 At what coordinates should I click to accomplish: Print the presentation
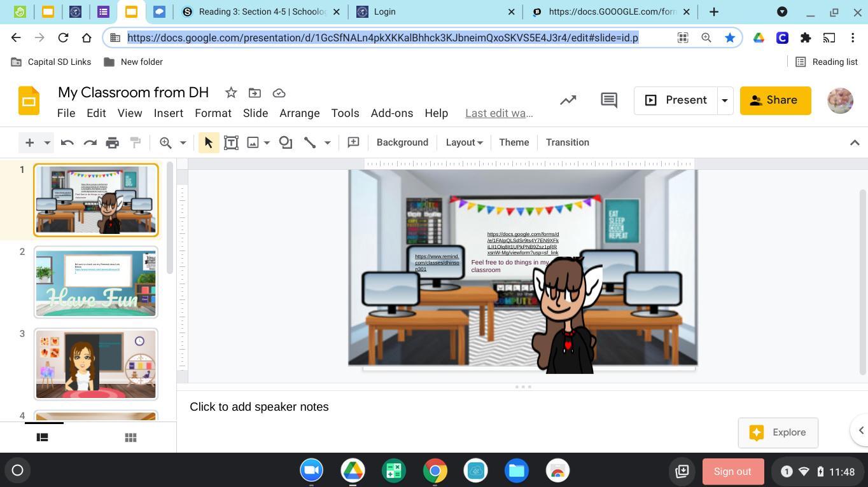113,142
